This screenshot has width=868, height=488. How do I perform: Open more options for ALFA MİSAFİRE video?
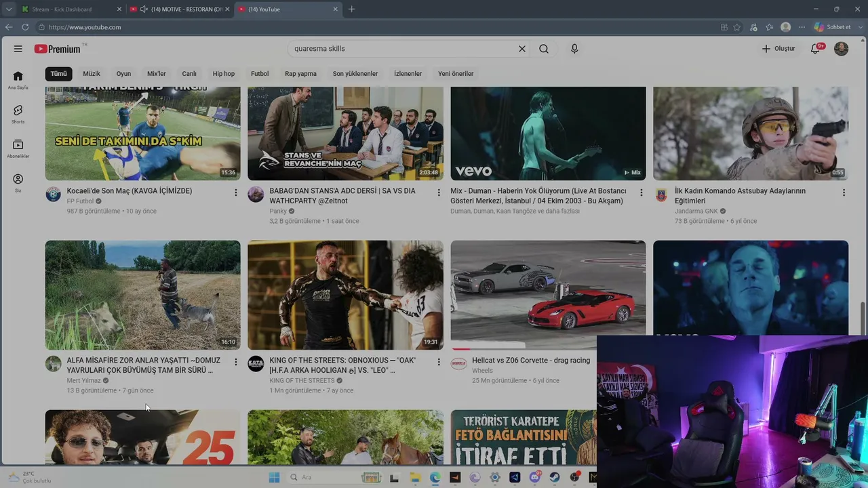[x=236, y=363]
